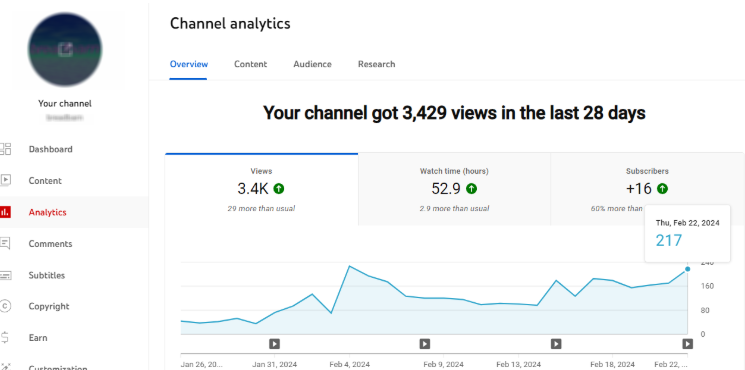Click '2.9 more than usual' text
Viewport: 745px width, 370px height.
(x=454, y=209)
